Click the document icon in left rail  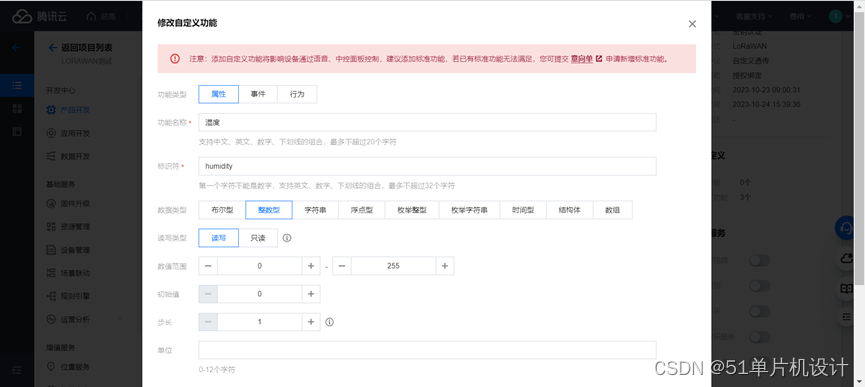[x=17, y=132]
